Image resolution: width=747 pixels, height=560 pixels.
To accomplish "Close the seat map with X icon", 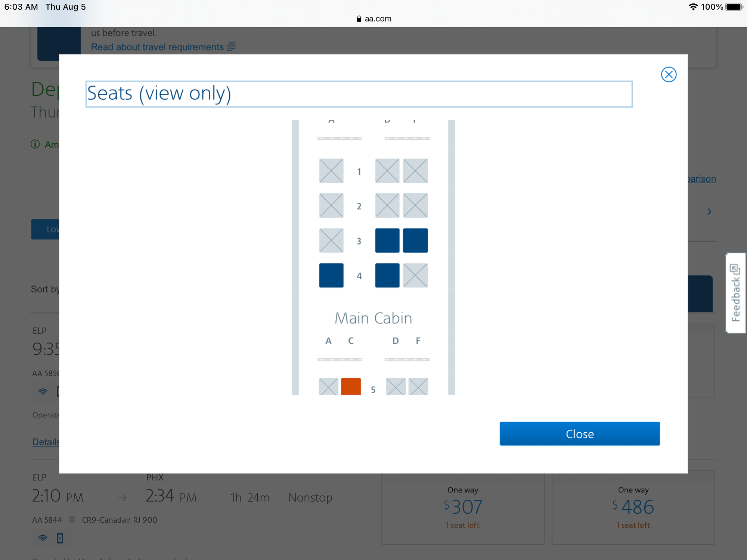I will 668,75.
